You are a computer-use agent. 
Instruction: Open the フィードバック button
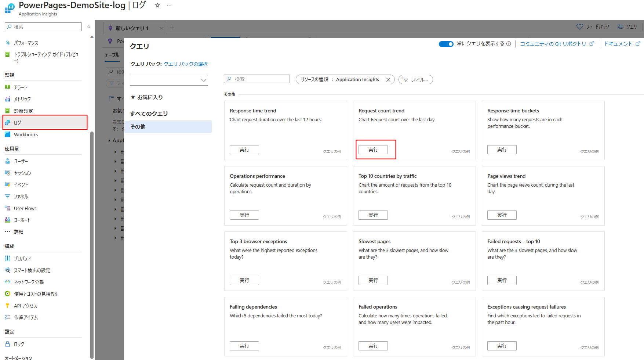pos(593,27)
